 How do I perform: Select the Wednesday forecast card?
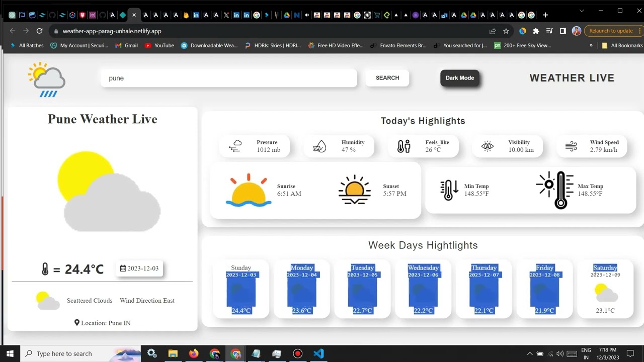423,289
